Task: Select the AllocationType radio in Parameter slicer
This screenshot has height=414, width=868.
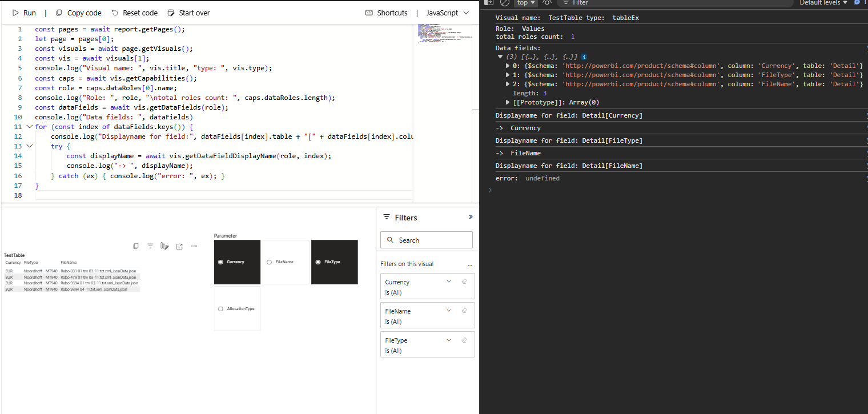Action: coord(221,309)
